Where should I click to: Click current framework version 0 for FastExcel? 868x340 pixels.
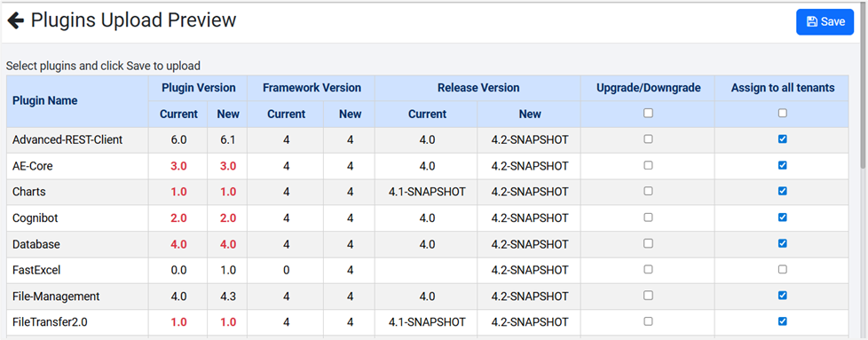[286, 270]
